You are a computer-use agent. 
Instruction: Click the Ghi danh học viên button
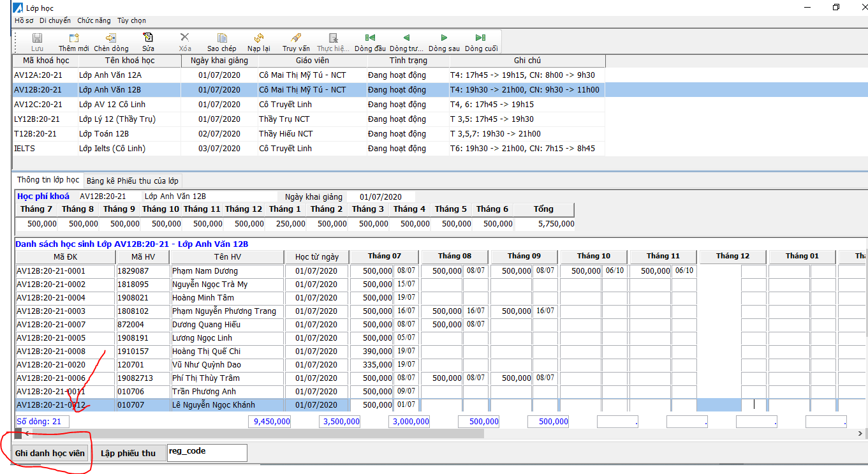pos(50,454)
